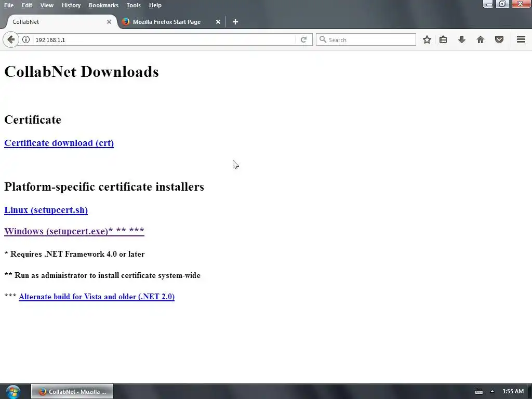This screenshot has height=399, width=532.
Task: Close the CollabNet tab
Action: [x=109, y=22]
